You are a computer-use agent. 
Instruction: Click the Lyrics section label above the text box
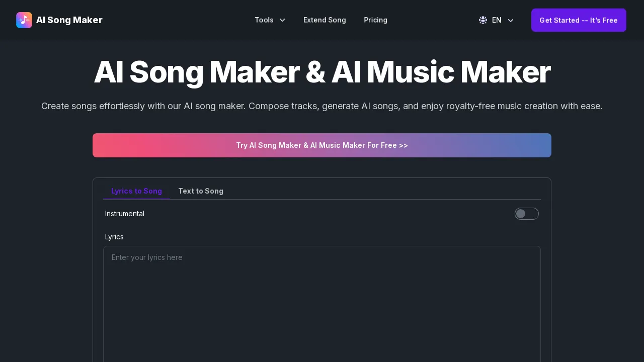coord(114,236)
